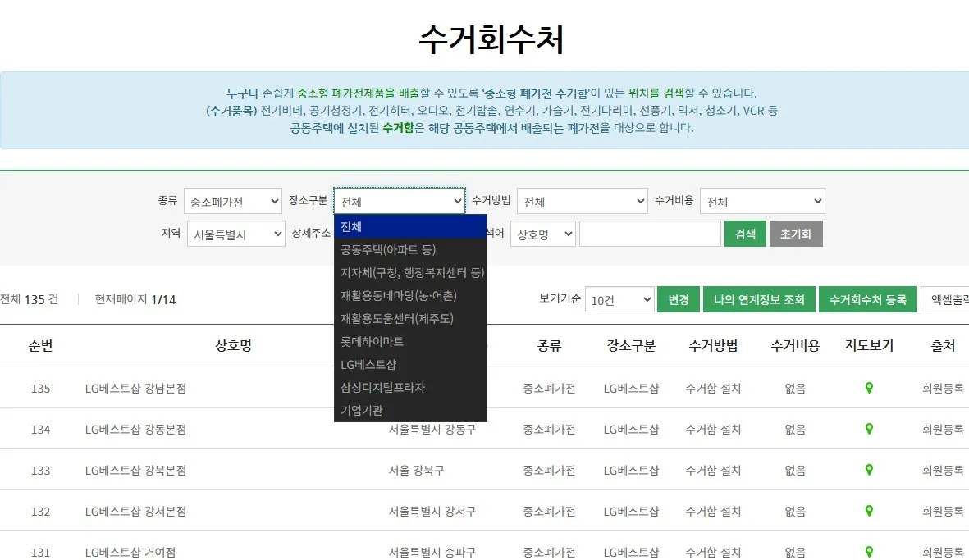Click address 서울특별시 강서구
This screenshot has width=969, height=560.
(432, 512)
